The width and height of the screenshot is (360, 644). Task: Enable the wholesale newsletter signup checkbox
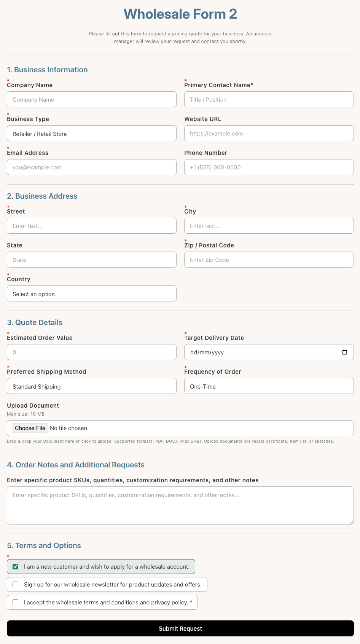(16, 584)
